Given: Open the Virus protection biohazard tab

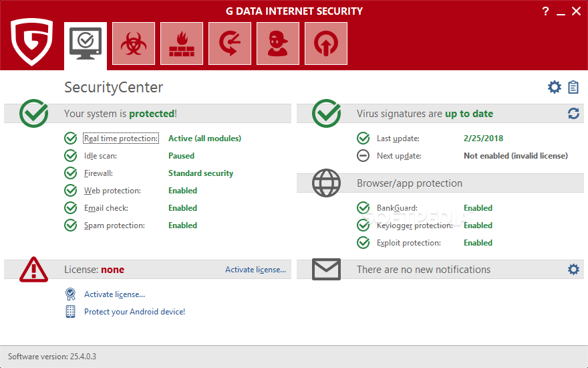Looking at the screenshot, I should point(134,43).
